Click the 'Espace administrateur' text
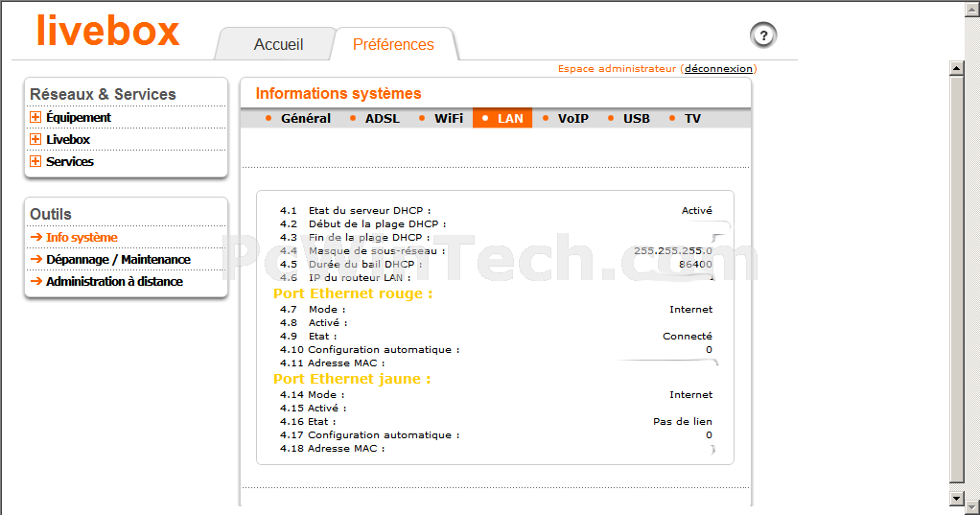The height and width of the screenshot is (515, 980). point(617,69)
